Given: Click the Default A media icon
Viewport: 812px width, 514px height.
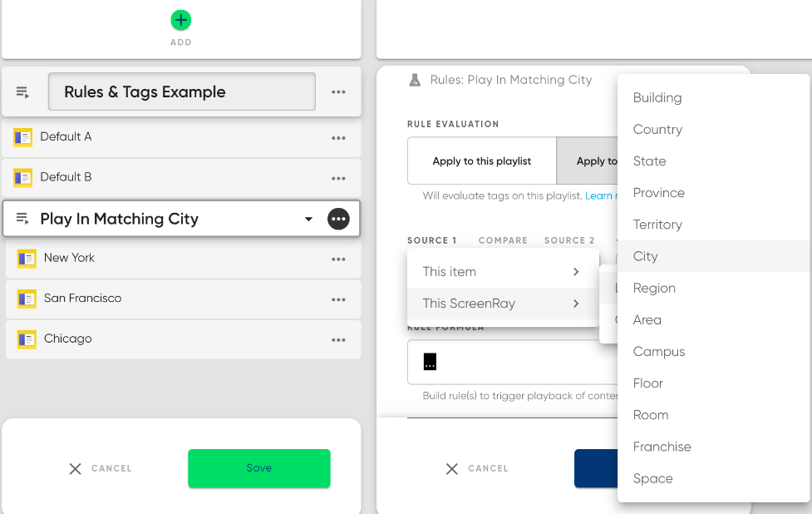Looking at the screenshot, I should pyautogui.click(x=22, y=137).
